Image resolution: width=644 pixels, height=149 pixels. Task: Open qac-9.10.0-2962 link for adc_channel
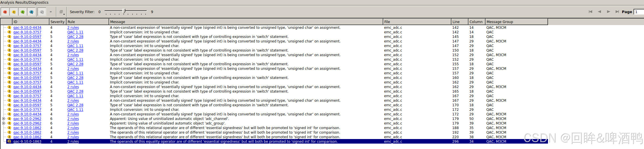[x=27, y=119]
